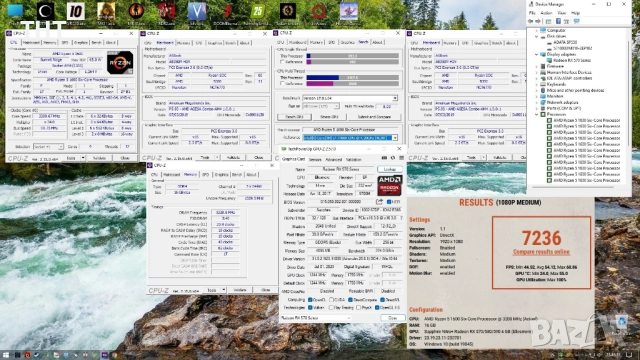Toggle OpenCL checkbox in GPU-Z
This screenshot has width=640, height=360.
point(310,300)
